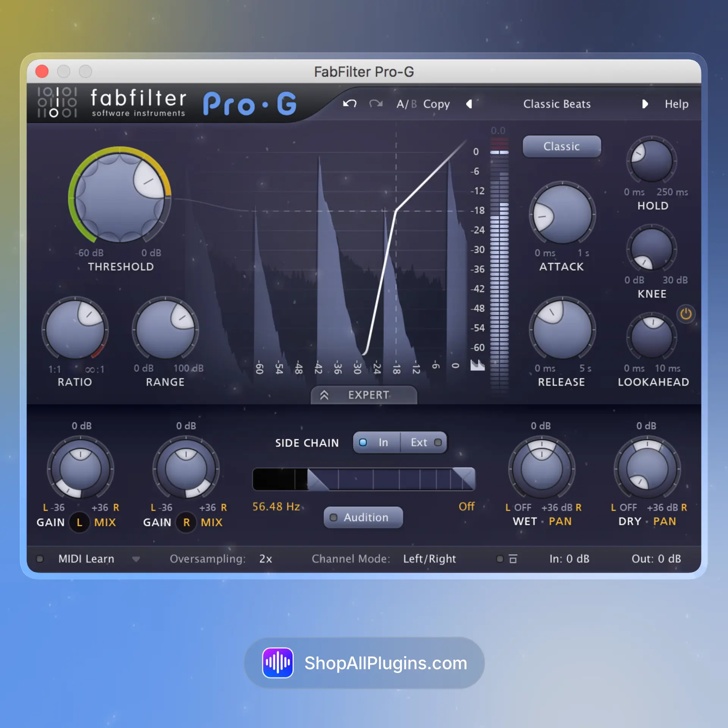
Task: Click the level display mode icon
Action: pos(477,365)
